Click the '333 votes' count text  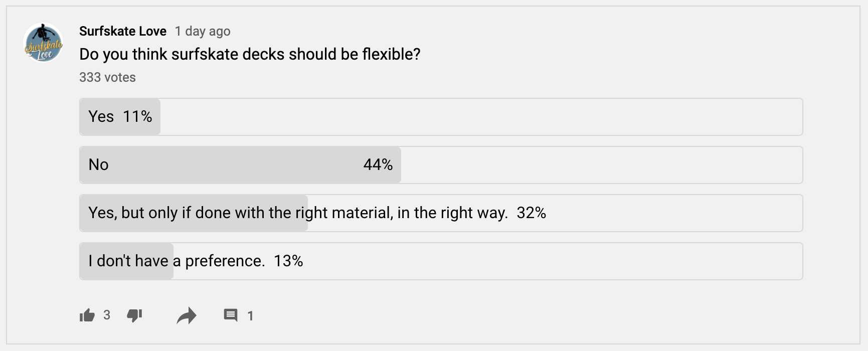[x=107, y=77]
